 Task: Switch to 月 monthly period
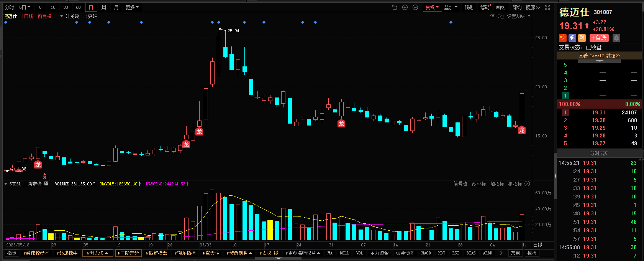point(116,7)
